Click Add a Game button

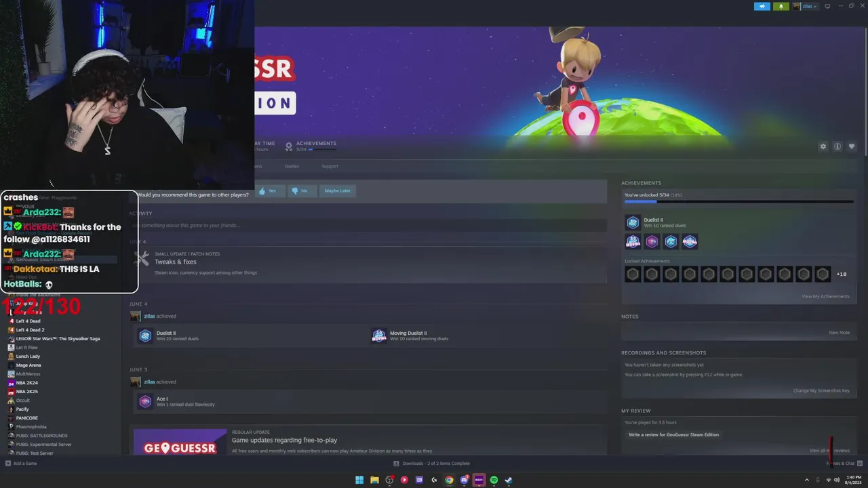(21, 464)
